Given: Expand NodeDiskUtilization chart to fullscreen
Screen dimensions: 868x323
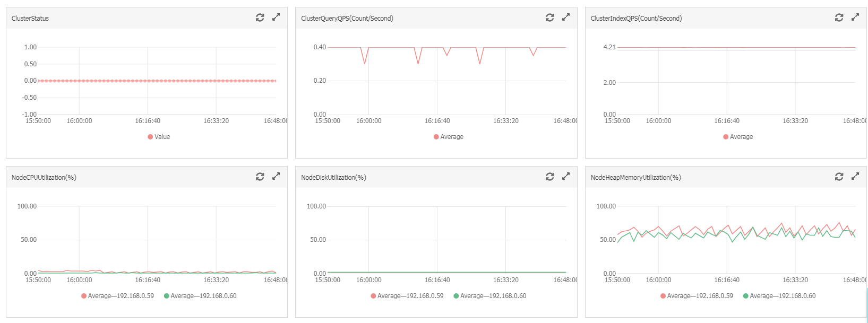Looking at the screenshot, I should point(566,176).
